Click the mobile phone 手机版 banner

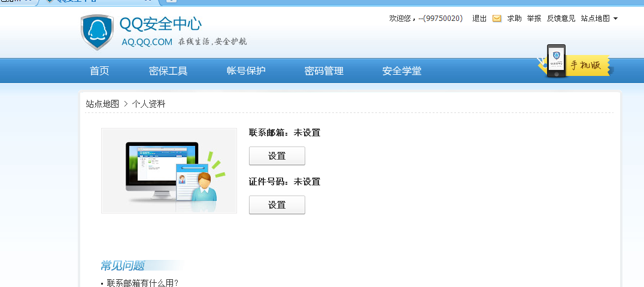(x=576, y=62)
